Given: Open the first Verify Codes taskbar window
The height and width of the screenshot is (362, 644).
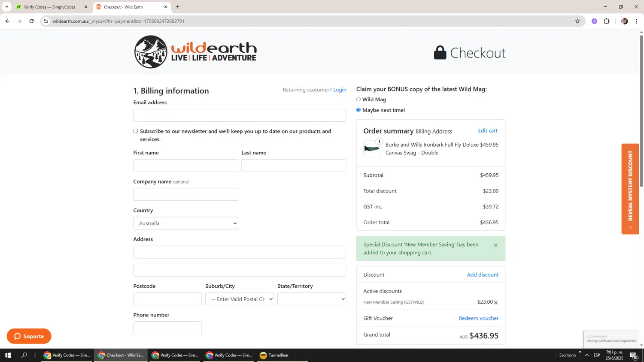Looking at the screenshot, I should tap(67, 355).
